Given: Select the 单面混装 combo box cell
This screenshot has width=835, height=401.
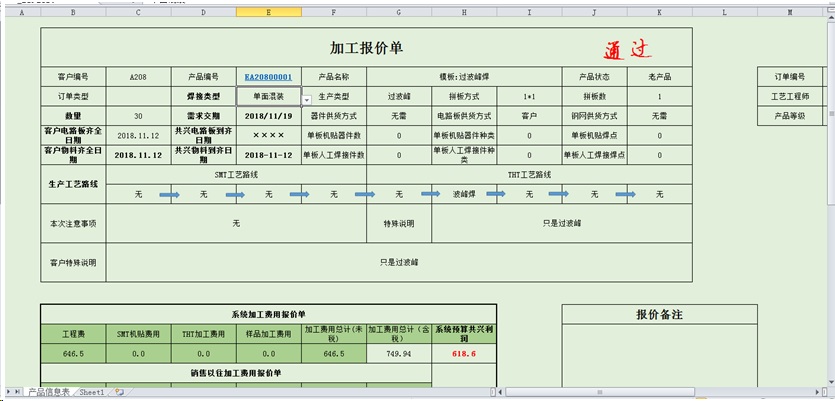Looking at the screenshot, I should tap(267, 97).
